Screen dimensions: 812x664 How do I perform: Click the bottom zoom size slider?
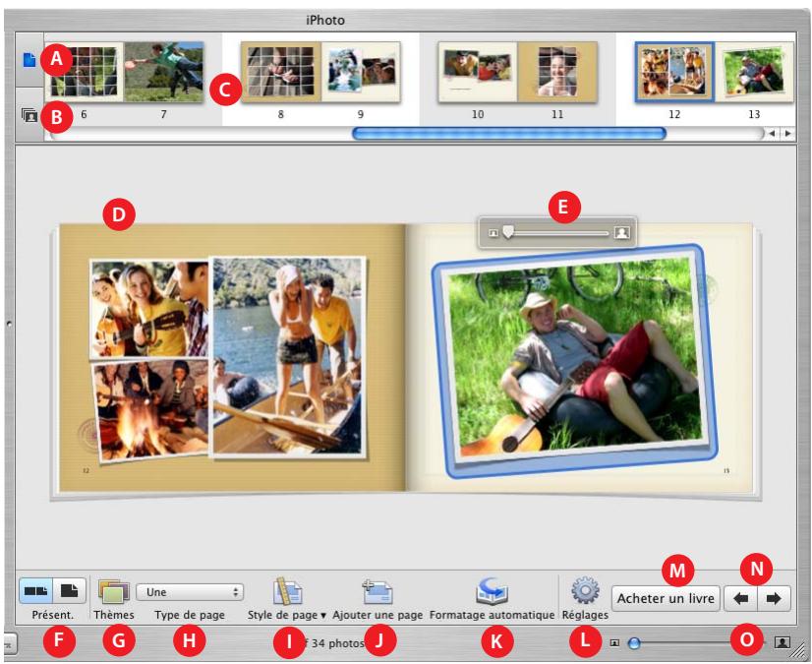(697, 643)
